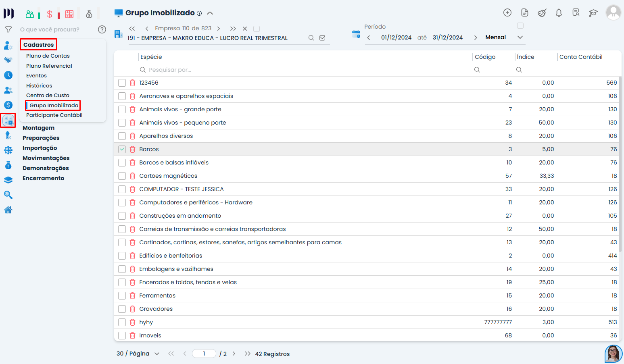Screen dimensions: 624x364
Task: Click the company search magnifier icon
Action: coord(311,38)
